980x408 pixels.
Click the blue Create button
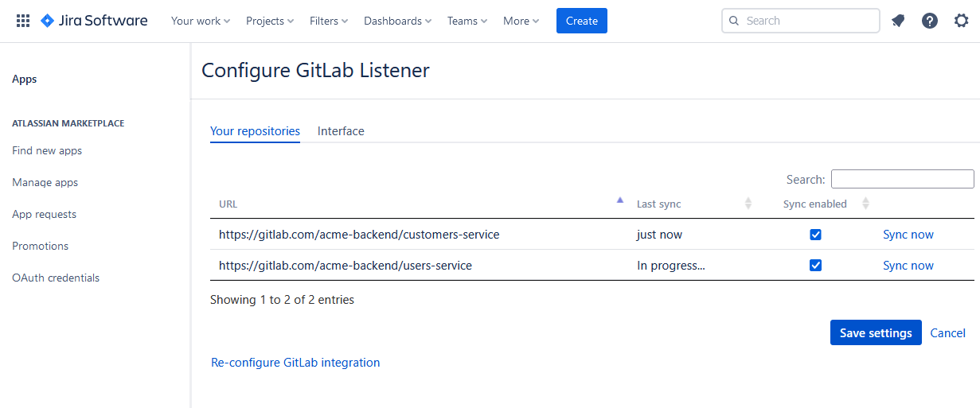tap(581, 21)
